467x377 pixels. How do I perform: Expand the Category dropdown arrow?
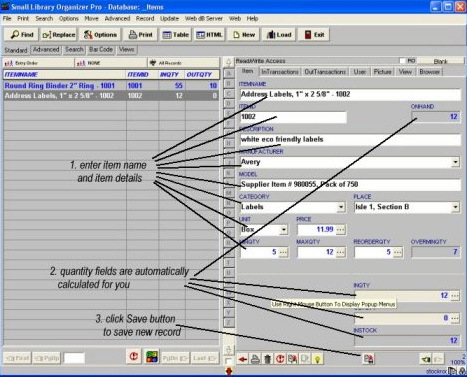[341, 207]
